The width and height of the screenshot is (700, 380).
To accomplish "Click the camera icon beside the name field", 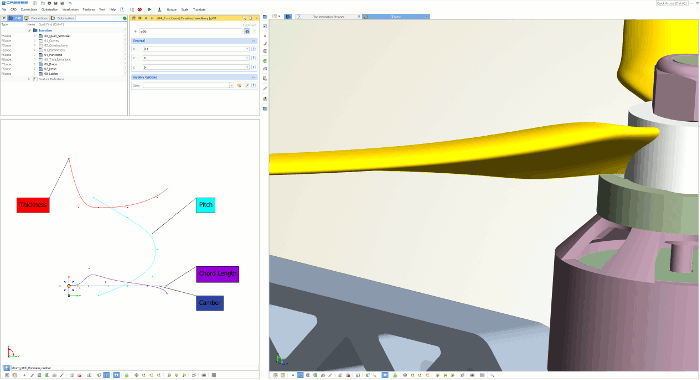I will (x=247, y=32).
